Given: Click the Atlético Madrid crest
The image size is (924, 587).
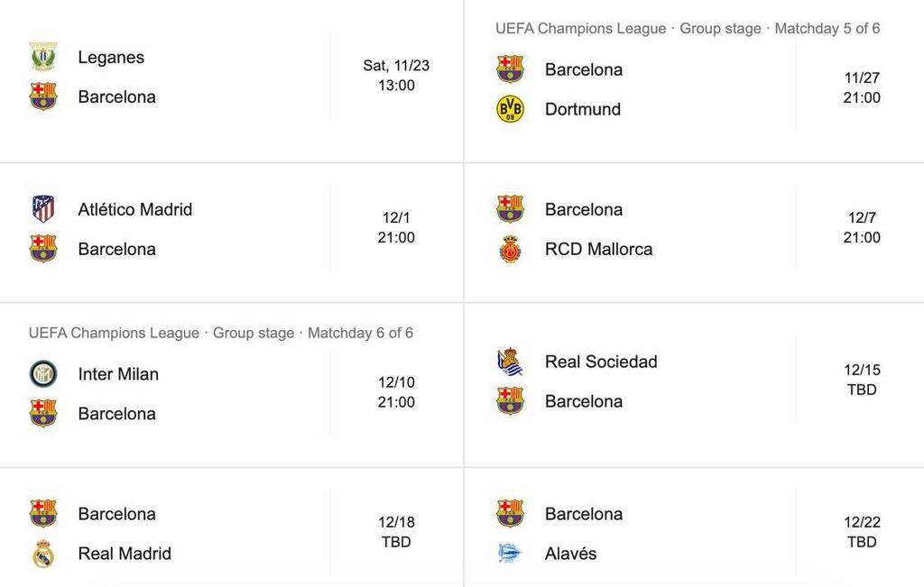Looking at the screenshot, I should [x=43, y=209].
